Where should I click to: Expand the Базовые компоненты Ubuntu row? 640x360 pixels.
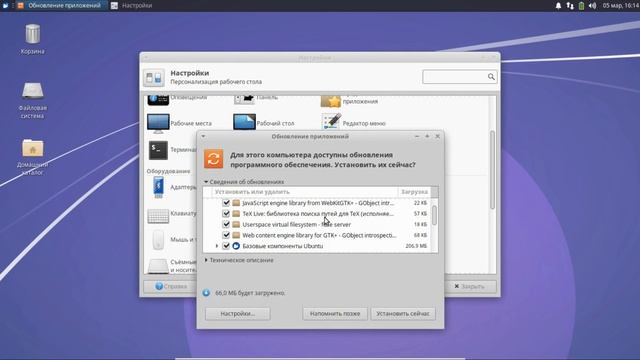click(x=217, y=246)
